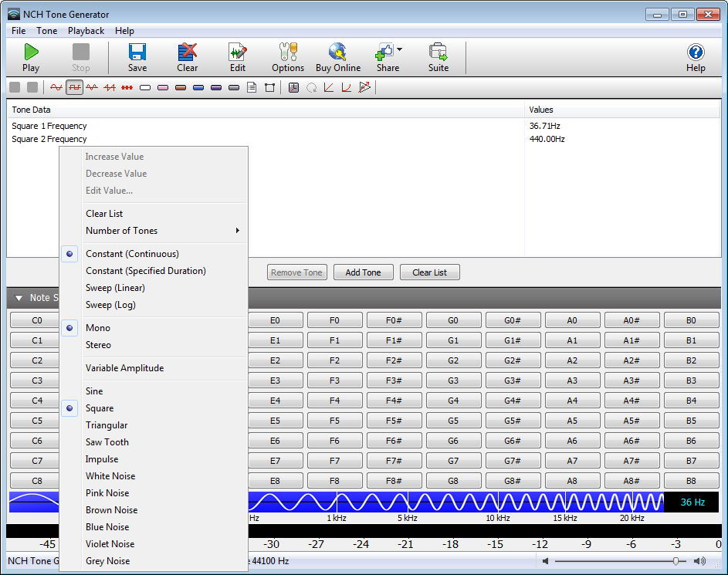Select the saw tooth wave toolbar icon

(x=110, y=87)
